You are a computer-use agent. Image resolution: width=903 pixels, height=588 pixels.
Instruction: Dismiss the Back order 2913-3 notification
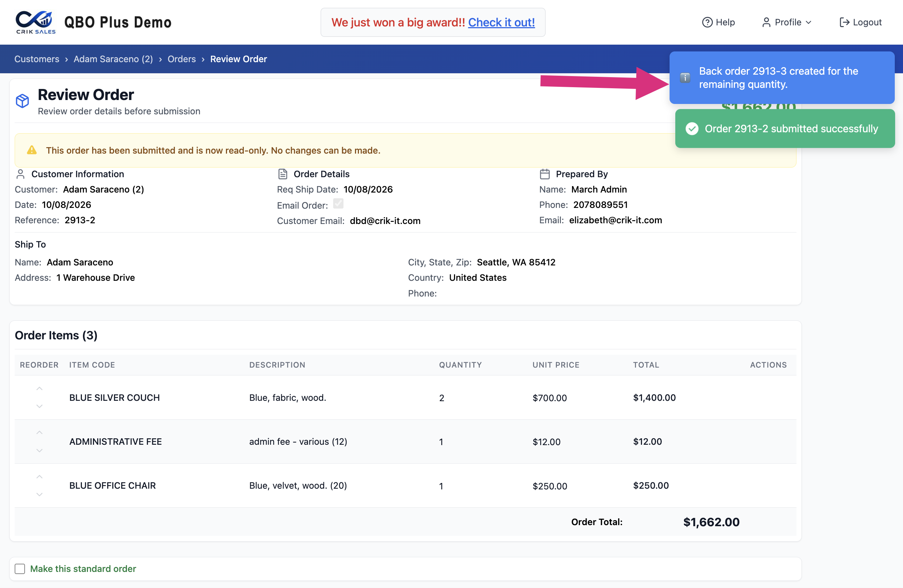point(782,78)
